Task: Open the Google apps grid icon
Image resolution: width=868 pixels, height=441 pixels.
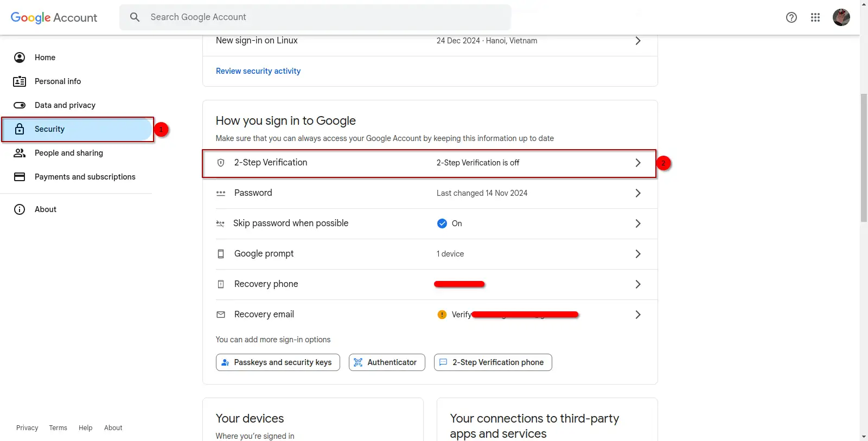Action: click(x=815, y=17)
